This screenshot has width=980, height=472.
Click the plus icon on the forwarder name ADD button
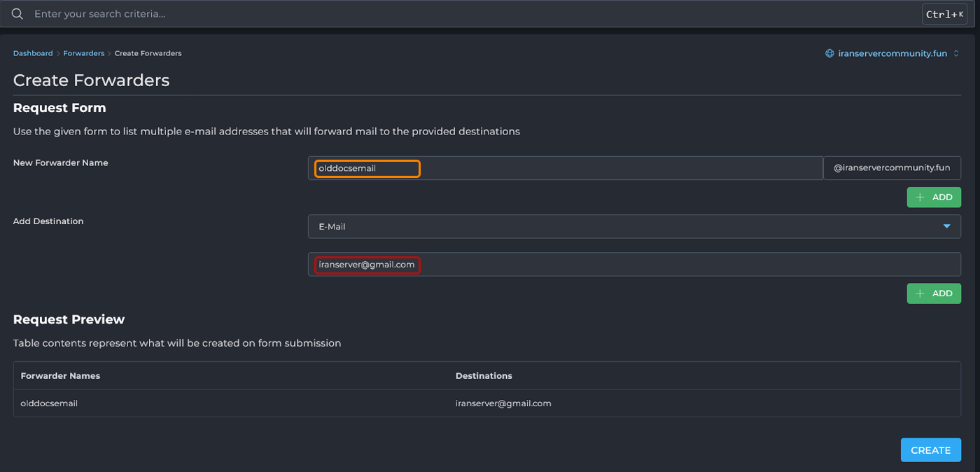click(x=920, y=197)
